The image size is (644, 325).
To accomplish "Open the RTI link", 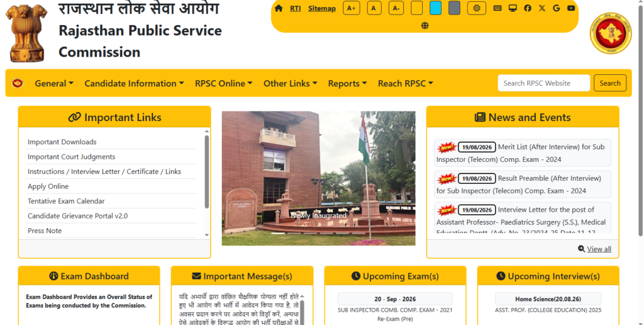I will coord(296,8).
